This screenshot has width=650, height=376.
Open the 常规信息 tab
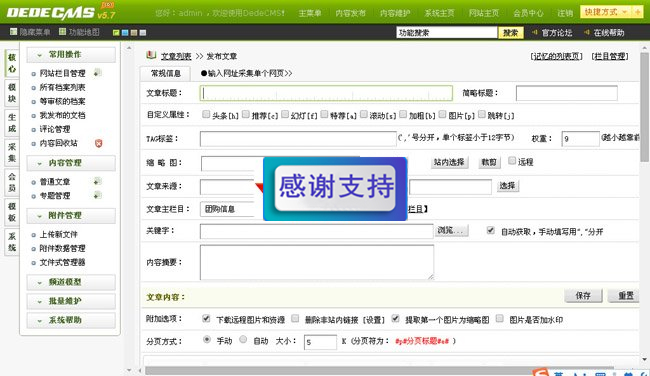(x=165, y=73)
